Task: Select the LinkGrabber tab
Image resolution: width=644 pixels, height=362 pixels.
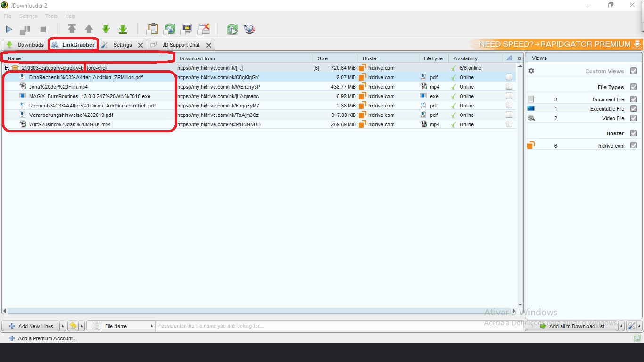Action: click(73, 45)
